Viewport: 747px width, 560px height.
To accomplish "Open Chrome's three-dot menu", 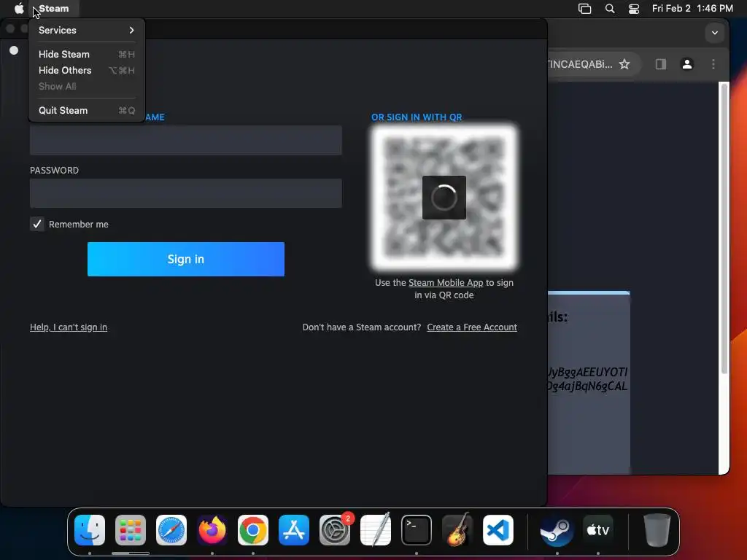I will 713,64.
